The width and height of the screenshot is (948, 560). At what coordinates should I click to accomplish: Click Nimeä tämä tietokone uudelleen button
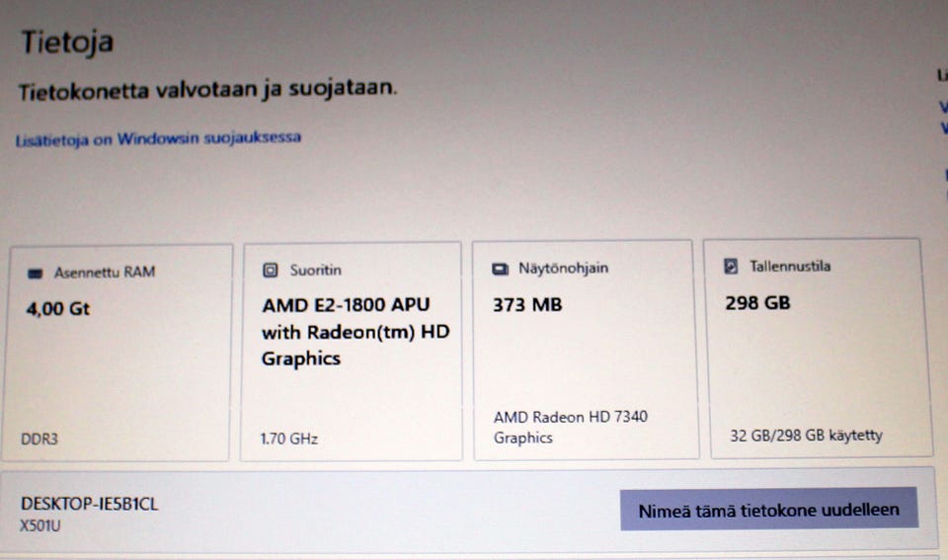point(769,510)
